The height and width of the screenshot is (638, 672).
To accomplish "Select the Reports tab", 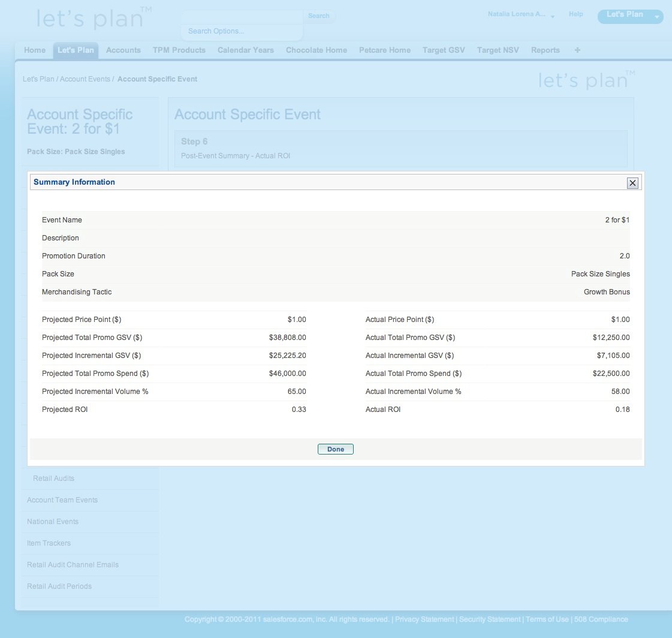I will [x=545, y=50].
